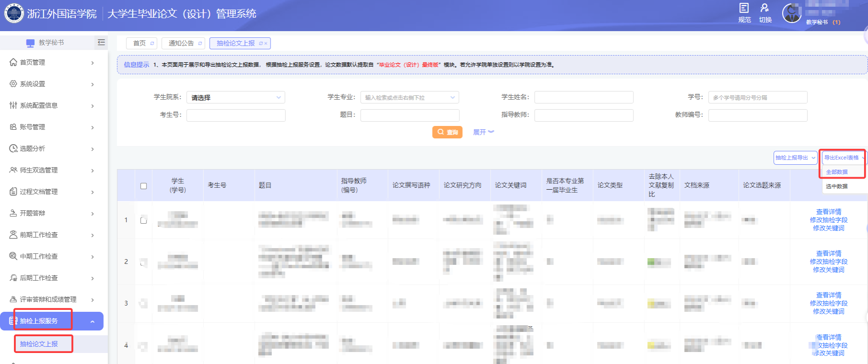
Task: Click 教学秘书 role label in header
Action: point(817,22)
